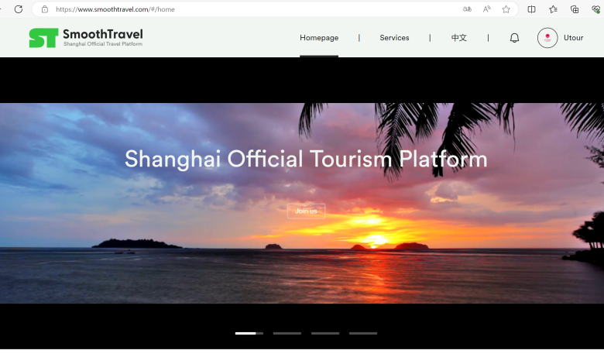Go to the Homepage nav item

(x=319, y=38)
